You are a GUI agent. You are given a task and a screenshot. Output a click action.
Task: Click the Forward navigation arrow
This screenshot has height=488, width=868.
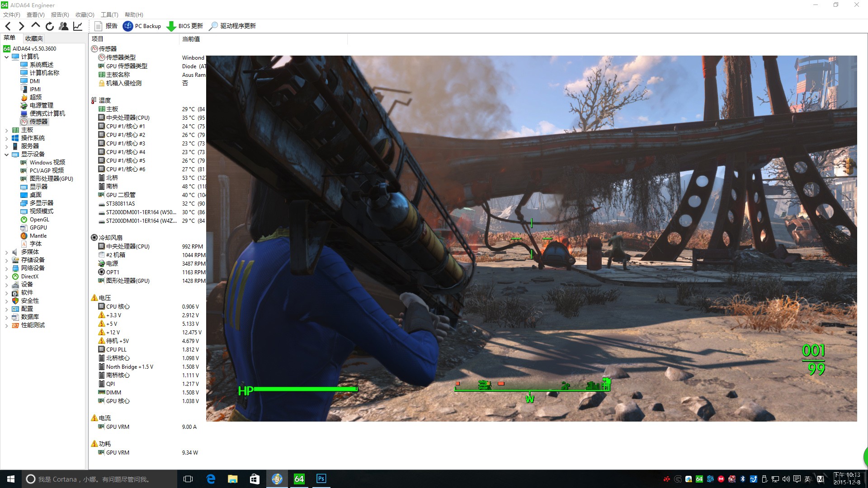tap(21, 26)
